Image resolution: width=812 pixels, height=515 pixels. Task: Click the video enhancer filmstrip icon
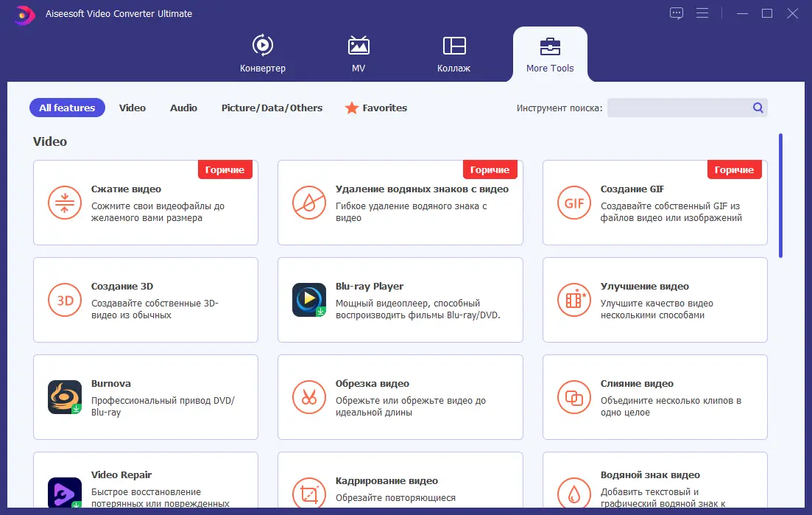[574, 300]
